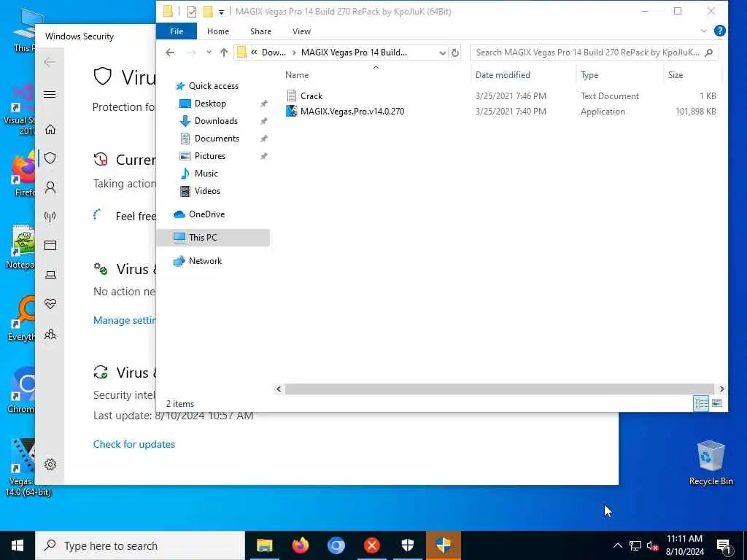Open Windows Security settings gear icon
The image size is (747, 560).
tap(50, 464)
